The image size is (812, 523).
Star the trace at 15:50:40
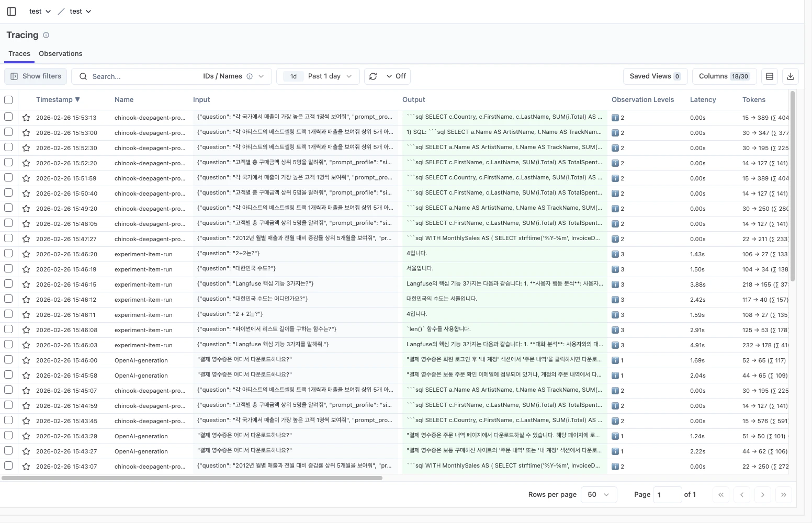pos(26,194)
